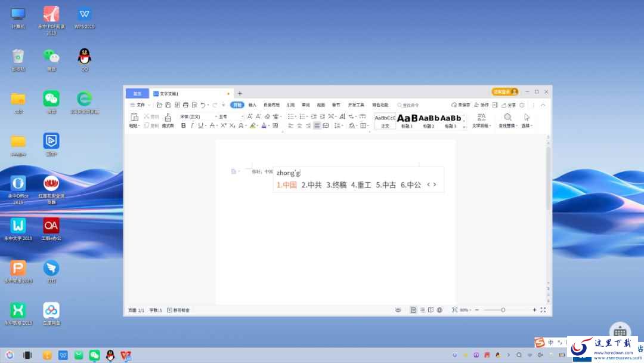Decrease font size with the A- icon
The height and width of the screenshot is (363, 644).
258,117
